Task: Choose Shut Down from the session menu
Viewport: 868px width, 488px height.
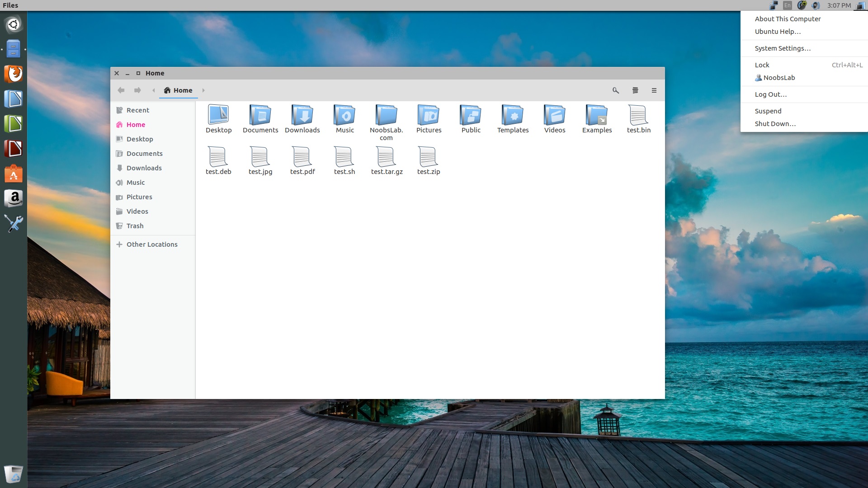Action: (775, 123)
